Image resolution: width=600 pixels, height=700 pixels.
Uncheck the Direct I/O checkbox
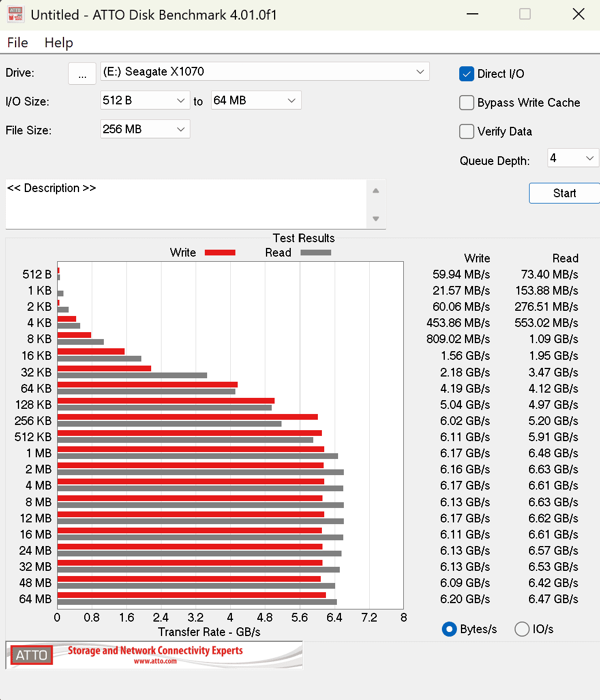pos(466,74)
